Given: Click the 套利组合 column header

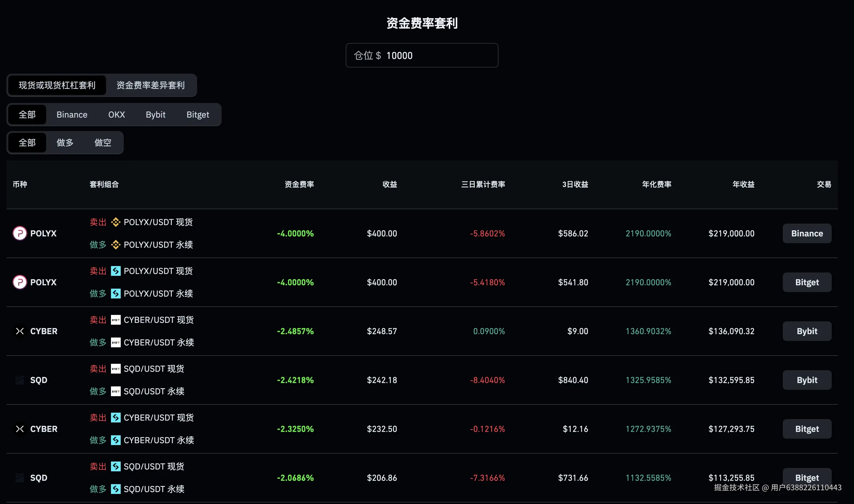Looking at the screenshot, I should (x=104, y=184).
